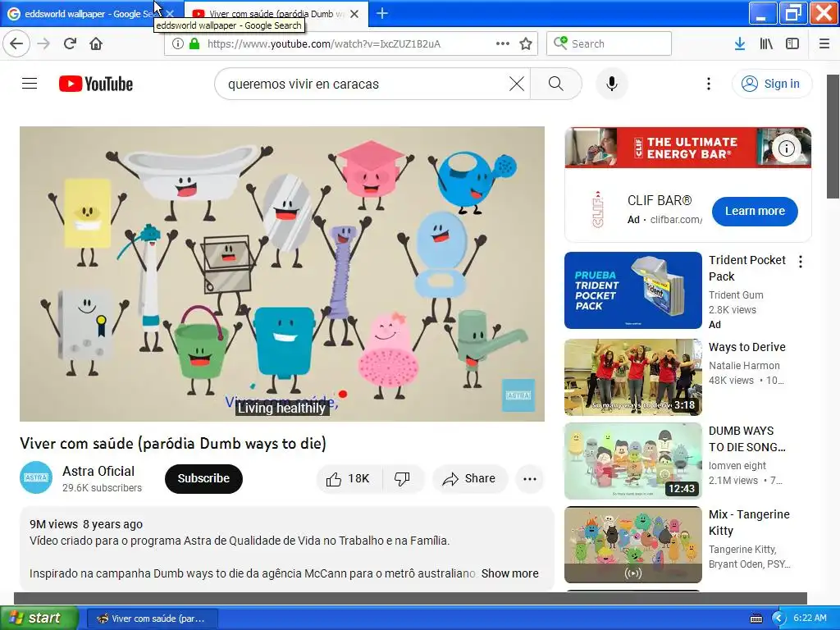
Task: Show site information icon in address bar
Action: pyautogui.click(x=177, y=43)
